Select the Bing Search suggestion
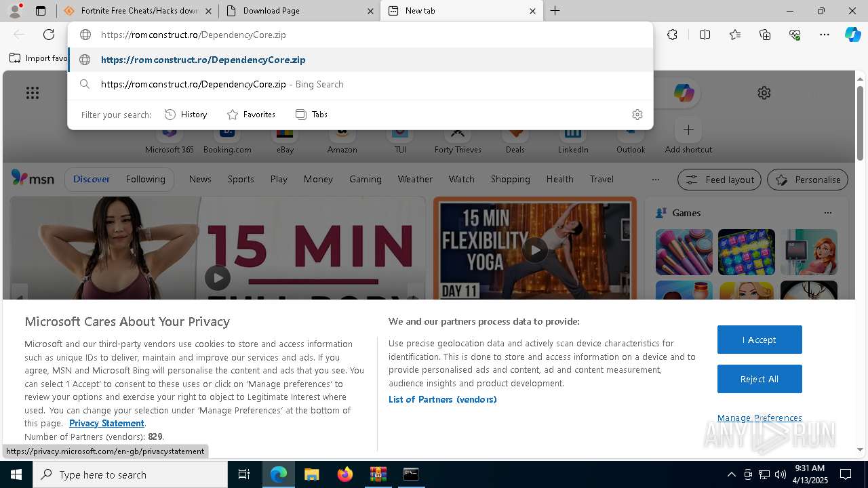 coord(360,84)
